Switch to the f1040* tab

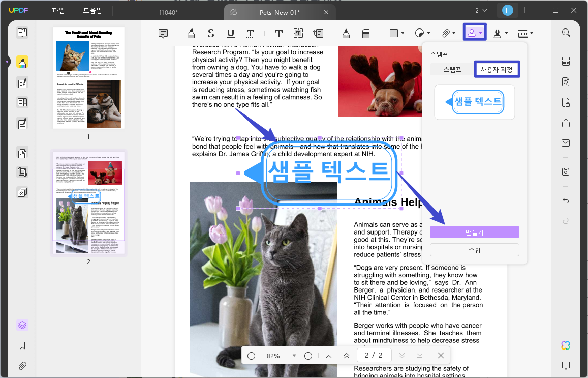click(x=168, y=12)
